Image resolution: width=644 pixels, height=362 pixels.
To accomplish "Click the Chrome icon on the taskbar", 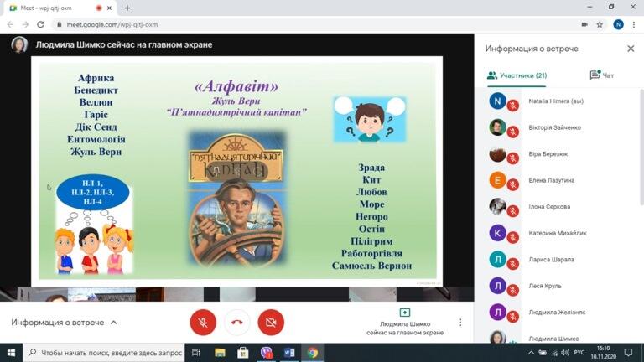I will click(313, 353).
